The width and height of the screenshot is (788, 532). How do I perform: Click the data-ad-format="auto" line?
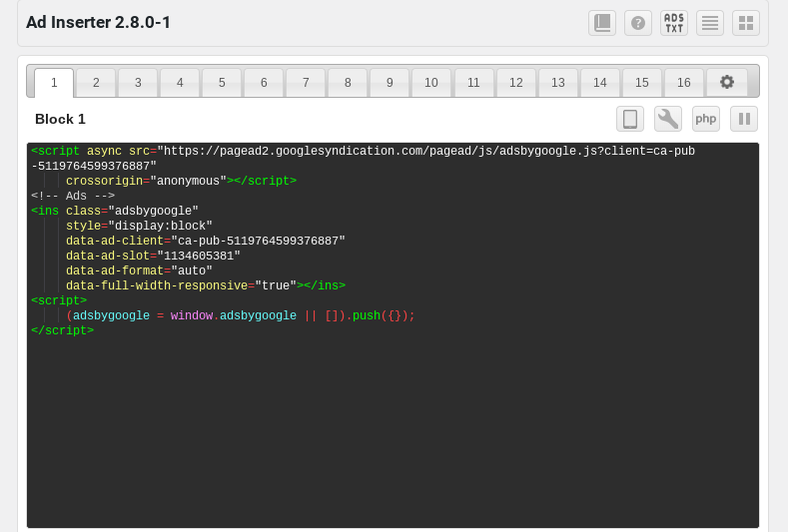coord(139,270)
